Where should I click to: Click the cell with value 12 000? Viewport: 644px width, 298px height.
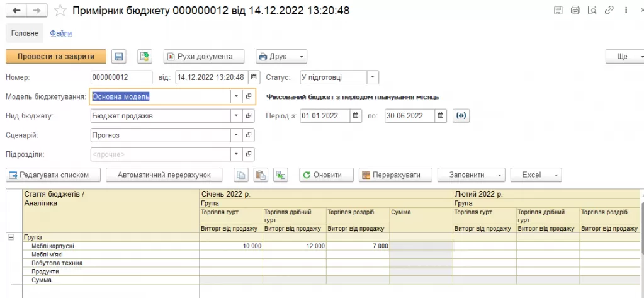(x=295, y=246)
